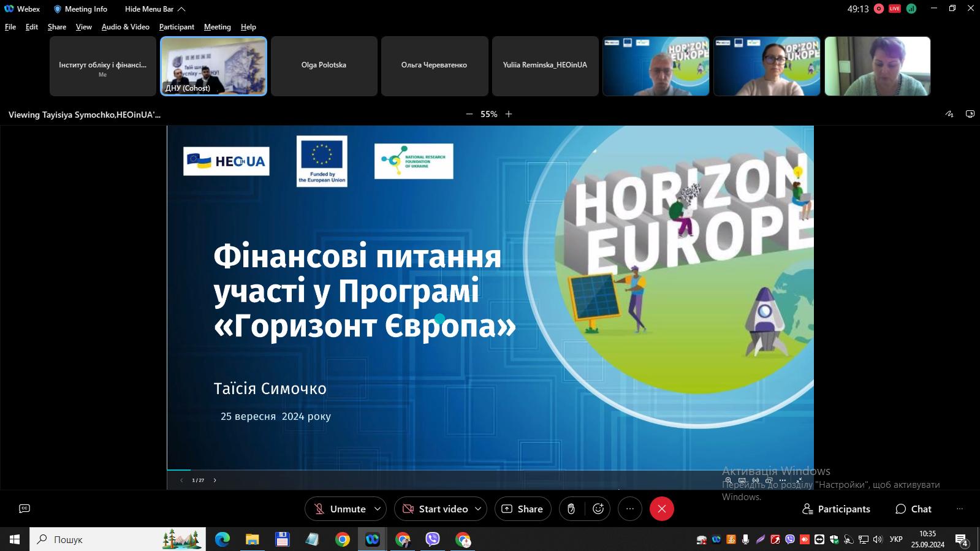Viewport: 980px width, 551px height.
Task: Open the Participants panel
Action: click(x=836, y=509)
